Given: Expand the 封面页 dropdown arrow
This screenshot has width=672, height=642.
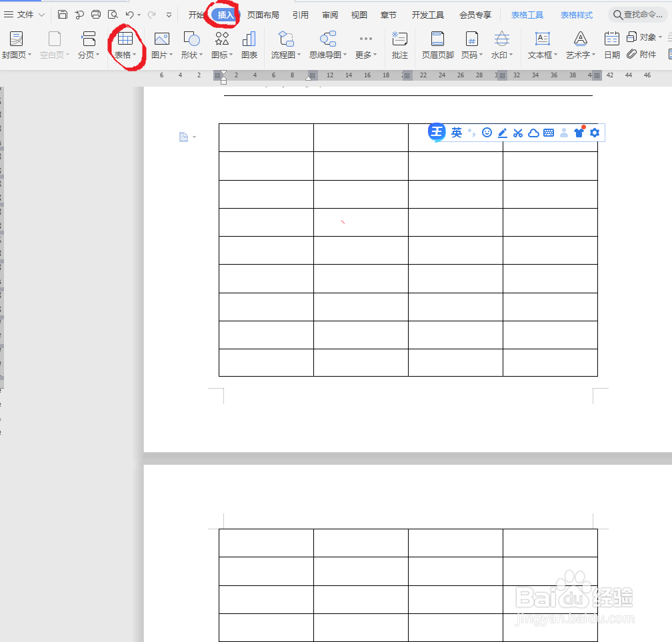Looking at the screenshot, I should (29, 55).
